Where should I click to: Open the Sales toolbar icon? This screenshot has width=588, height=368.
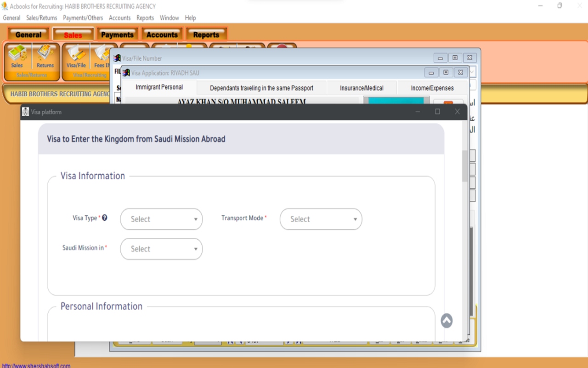click(x=17, y=57)
